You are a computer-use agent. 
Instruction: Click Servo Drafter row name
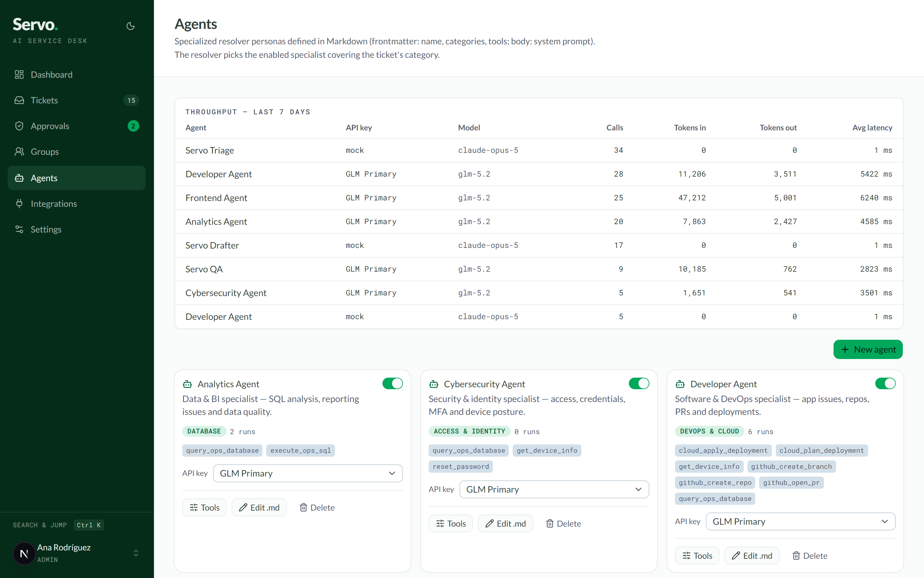pyautogui.click(x=212, y=245)
